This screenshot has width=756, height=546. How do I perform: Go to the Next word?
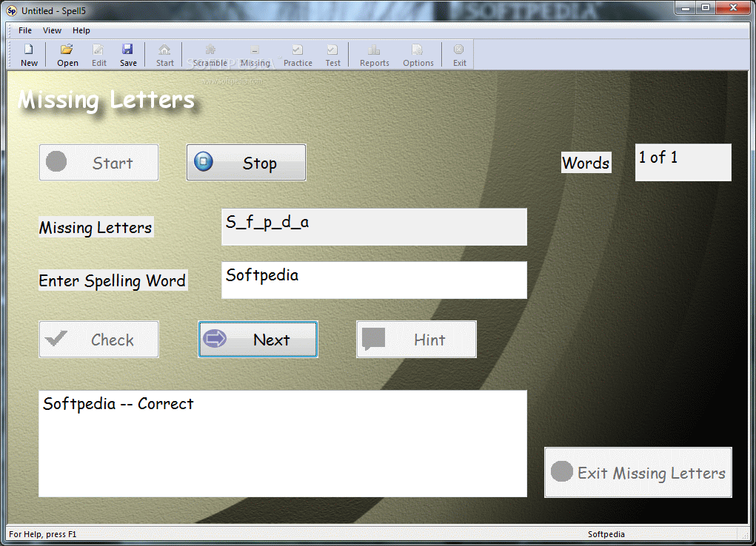pyautogui.click(x=258, y=340)
